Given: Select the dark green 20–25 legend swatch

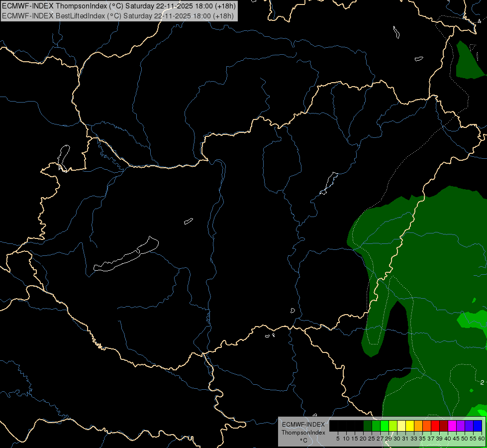Looking at the screenshot, I should point(368,426).
